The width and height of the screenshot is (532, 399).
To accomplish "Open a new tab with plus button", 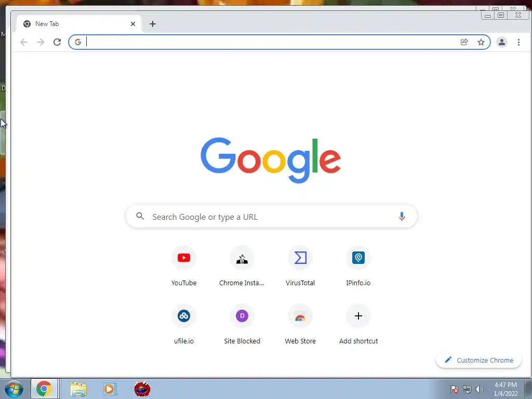I will coord(153,24).
